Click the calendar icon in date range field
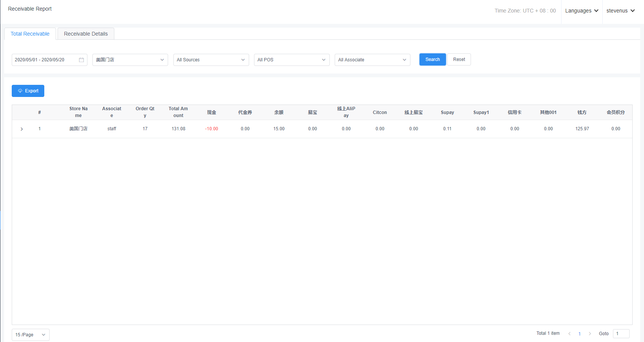The width and height of the screenshot is (644, 342). click(x=81, y=60)
